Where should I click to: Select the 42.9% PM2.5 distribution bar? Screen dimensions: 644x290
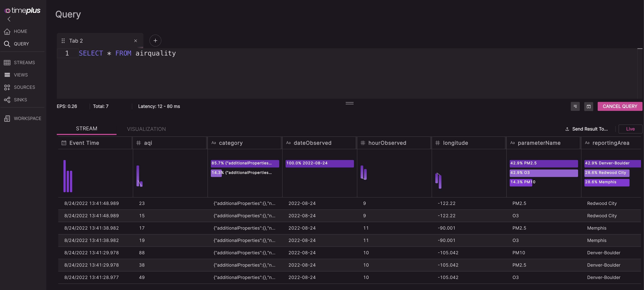[544, 163]
